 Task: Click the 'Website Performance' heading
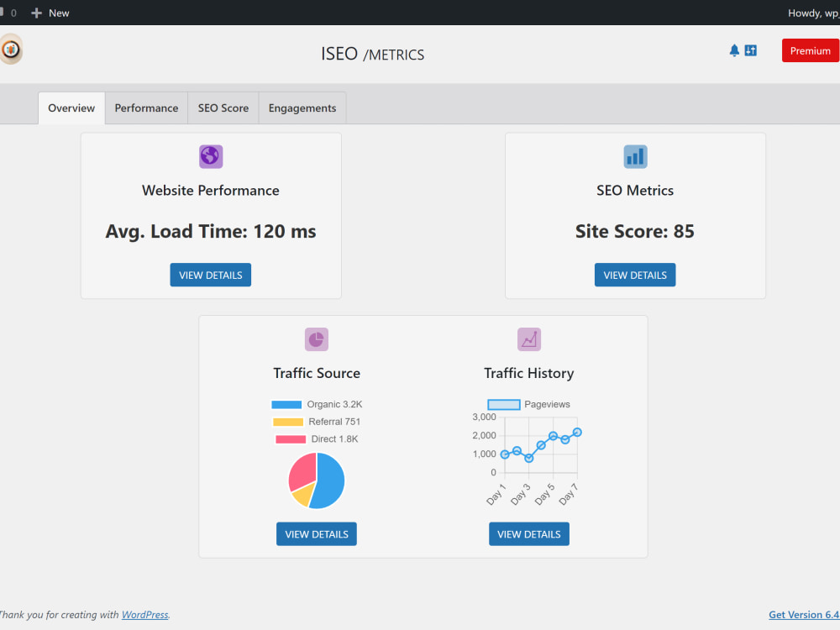[211, 191]
